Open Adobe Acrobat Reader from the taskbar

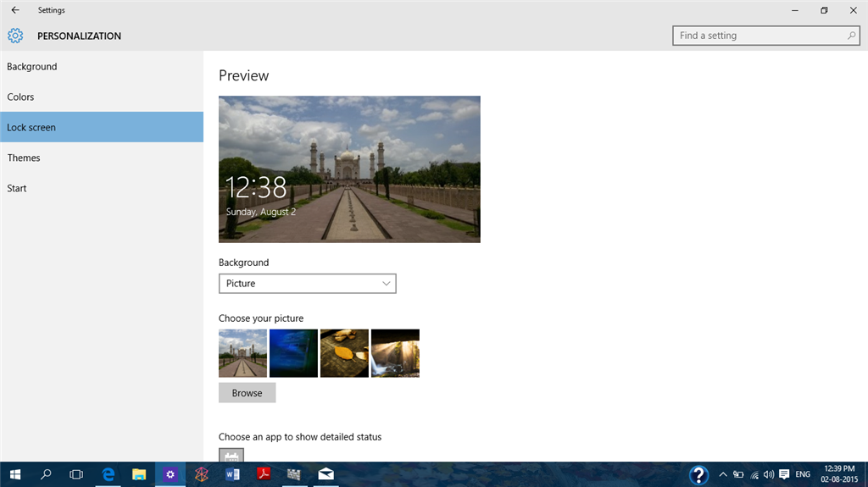(264, 474)
